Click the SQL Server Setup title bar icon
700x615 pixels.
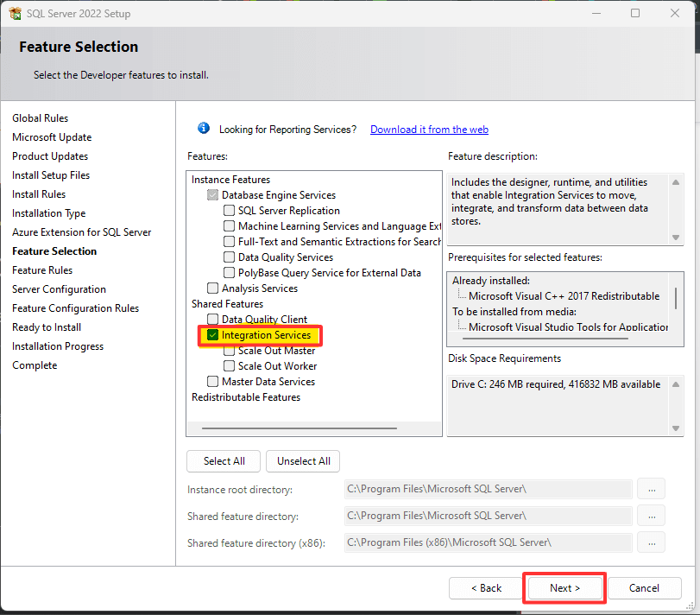point(15,14)
